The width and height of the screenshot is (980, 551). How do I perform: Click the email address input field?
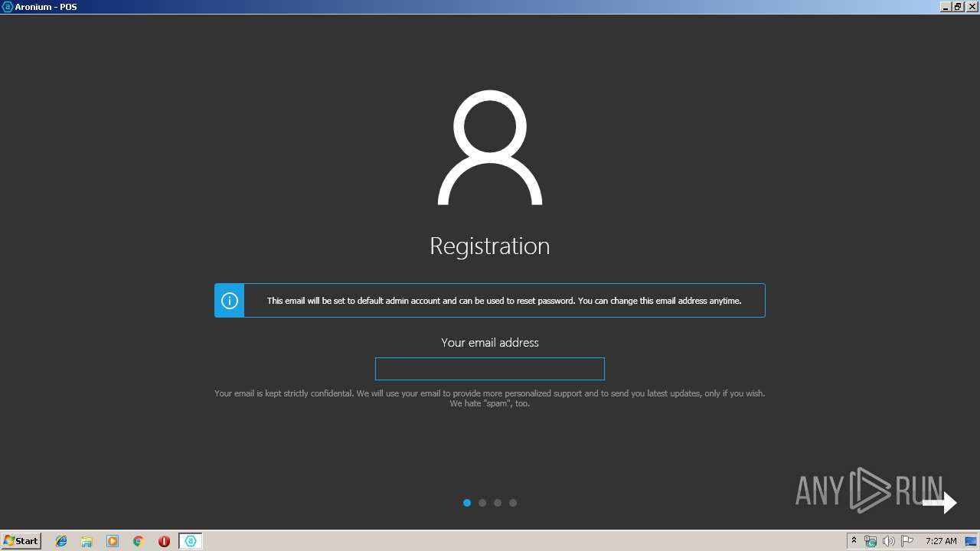pyautogui.click(x=490, y=369)
